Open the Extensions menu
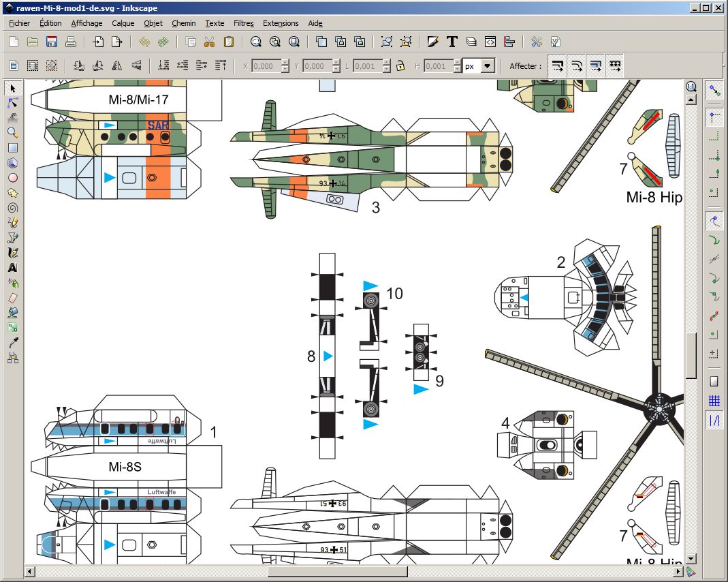Image resolution: width=728 pixels, height=582 pixels. pos(281,23)
